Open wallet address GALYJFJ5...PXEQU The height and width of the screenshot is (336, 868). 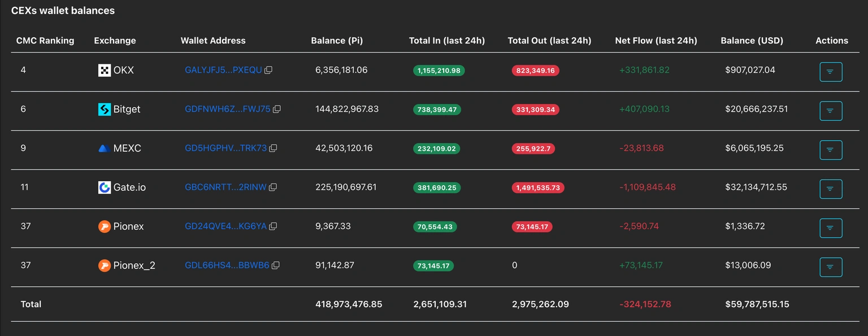point(222,69)
